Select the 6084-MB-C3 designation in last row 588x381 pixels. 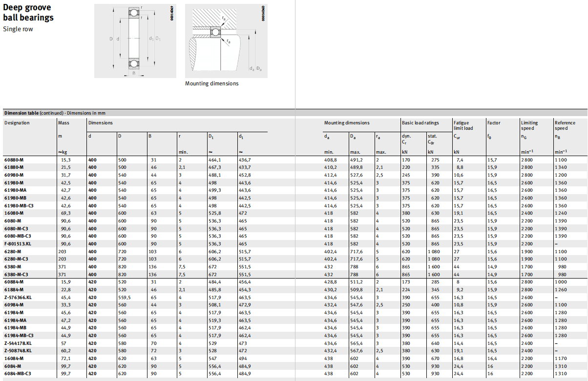[17, 373]
